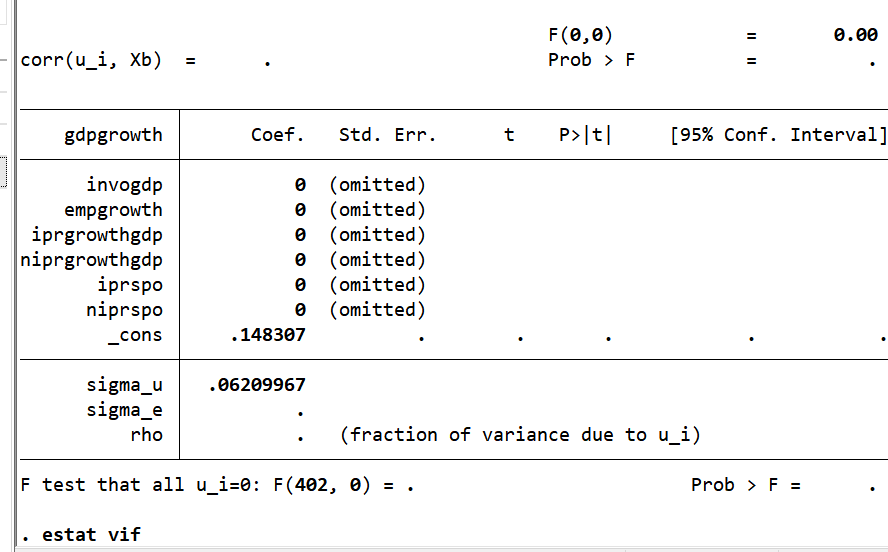Click the iprgrowthgdp variable name

pyautogui.click(x=97, y=235)
